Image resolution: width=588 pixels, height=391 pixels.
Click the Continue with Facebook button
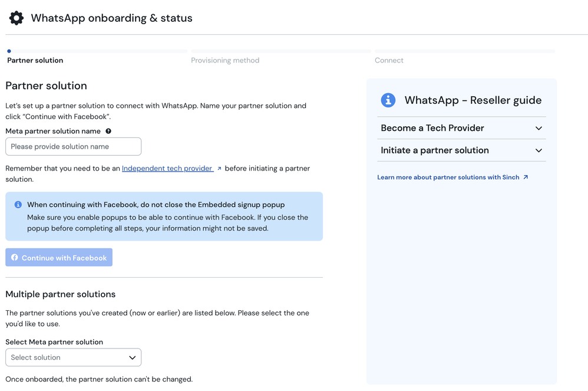click(x=58, y=257)
